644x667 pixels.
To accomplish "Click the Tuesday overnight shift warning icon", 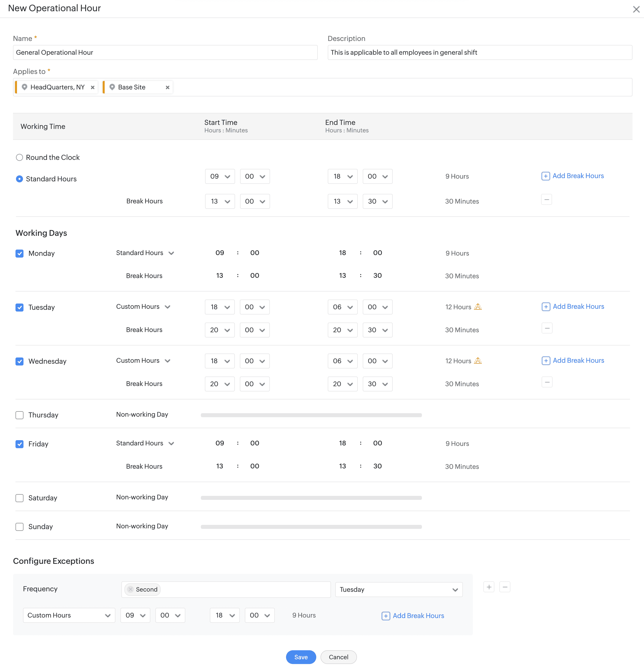I will click(x=478, y=307).
